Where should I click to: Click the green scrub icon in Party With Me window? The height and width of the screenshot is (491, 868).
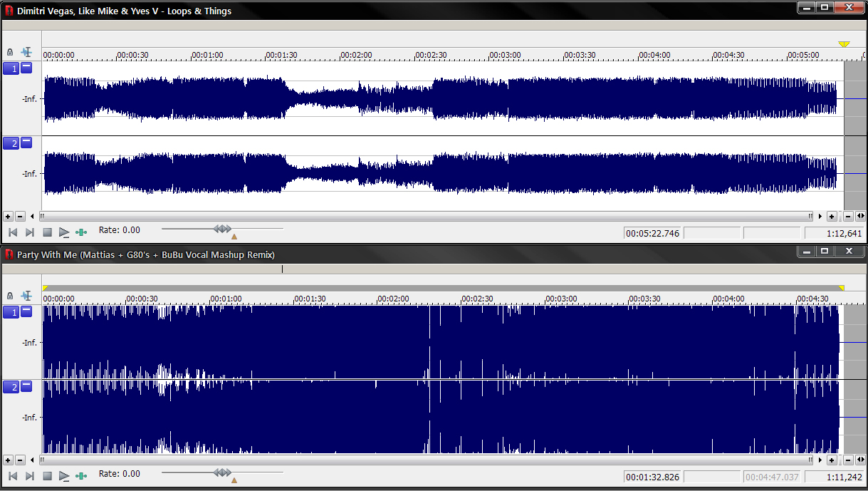[x=82, y=476]
